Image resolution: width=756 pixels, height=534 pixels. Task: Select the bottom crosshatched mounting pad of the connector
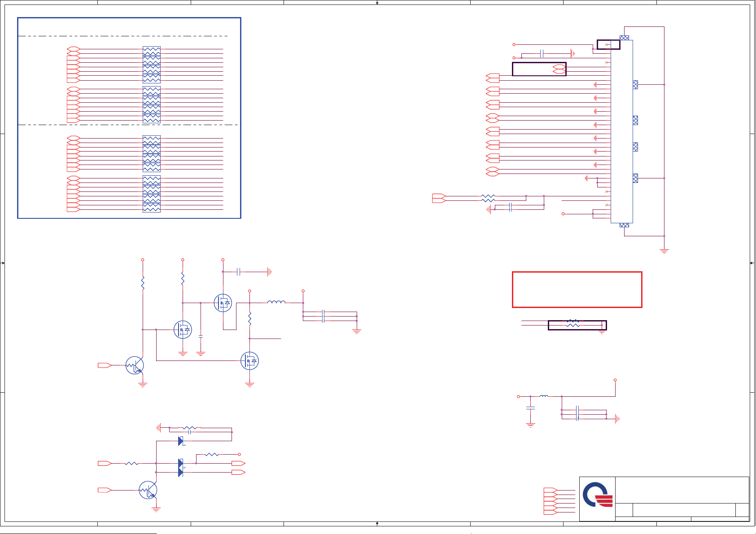(x=624, y=225)
